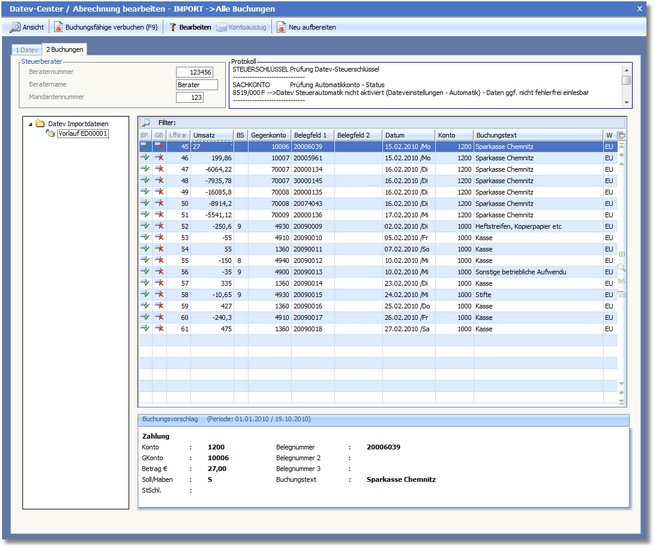Viewport: 655px width, 548px height.
Task: Click the filter magnifier icon above table
Action: point(146,122)
